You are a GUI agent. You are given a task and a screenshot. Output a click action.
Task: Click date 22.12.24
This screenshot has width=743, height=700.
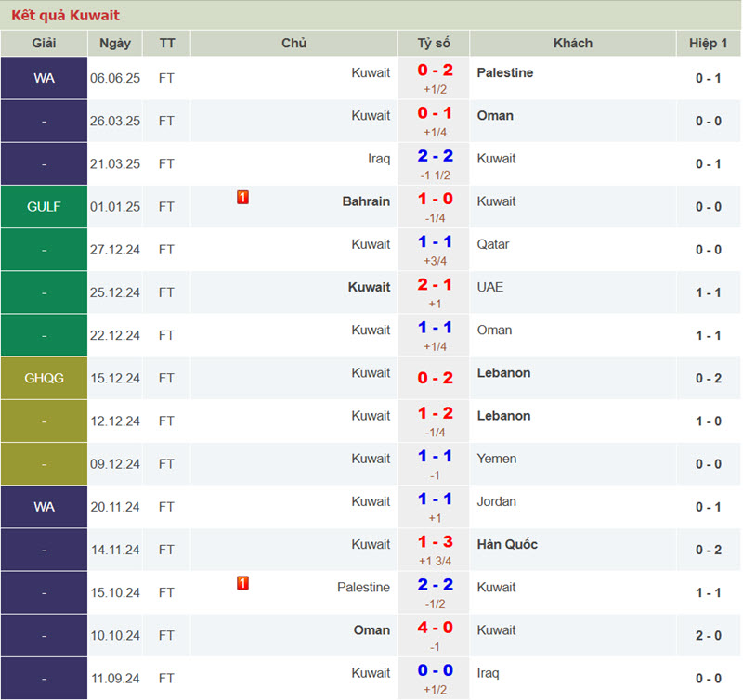coord(115,335)
